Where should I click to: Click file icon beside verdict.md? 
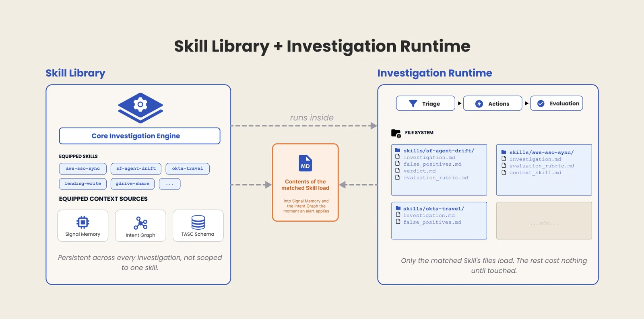coord(398,170)
